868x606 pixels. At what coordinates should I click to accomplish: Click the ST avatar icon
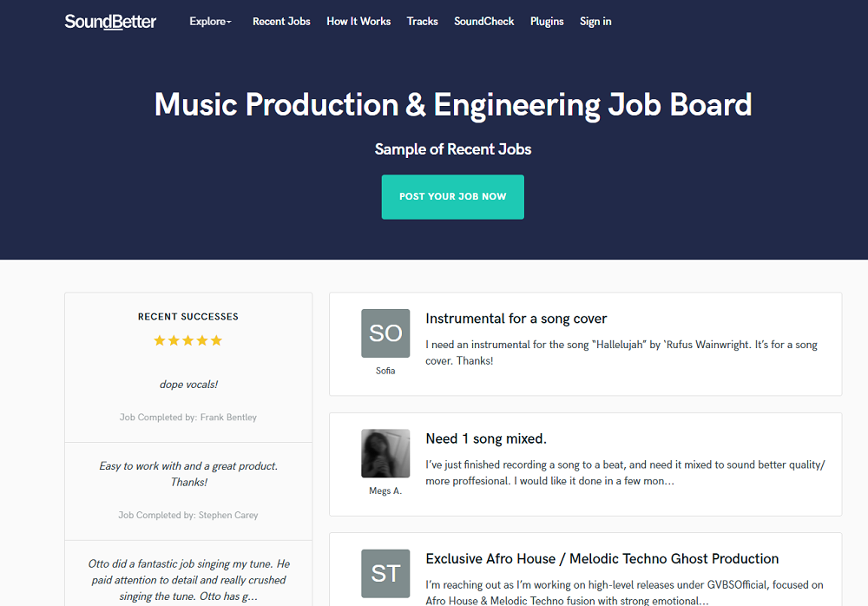tap(385, 573)
